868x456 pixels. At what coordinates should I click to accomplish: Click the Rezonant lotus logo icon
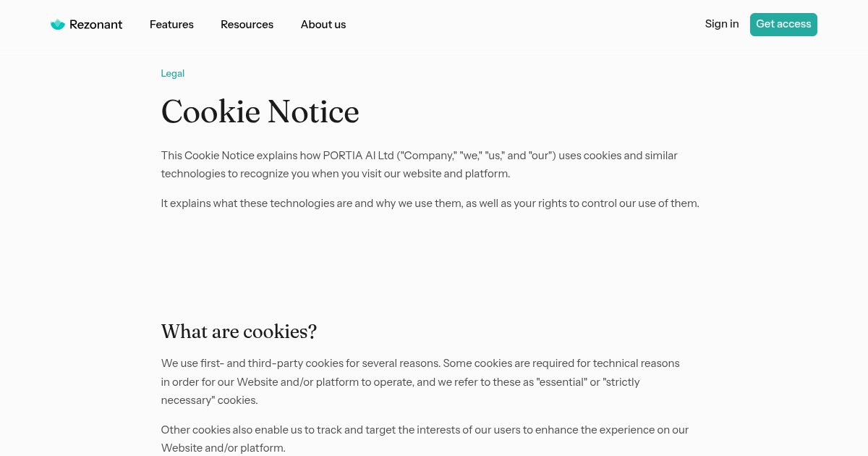click(58, 25)
